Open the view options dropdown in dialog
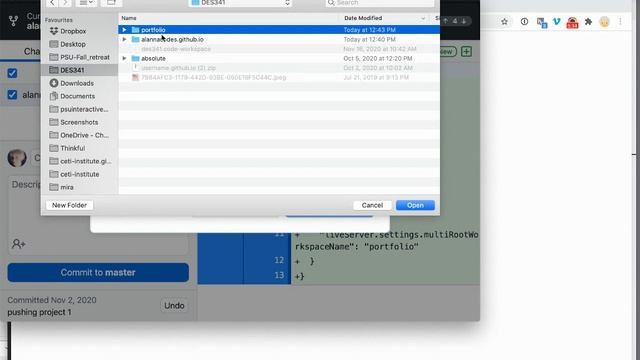 tap(86, 3)
